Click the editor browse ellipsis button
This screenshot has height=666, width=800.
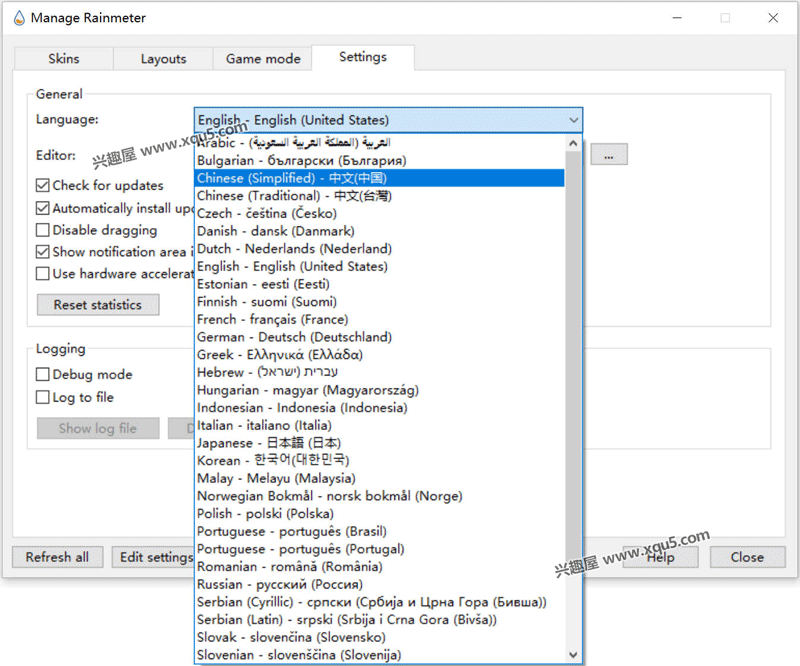pos(609,155)
